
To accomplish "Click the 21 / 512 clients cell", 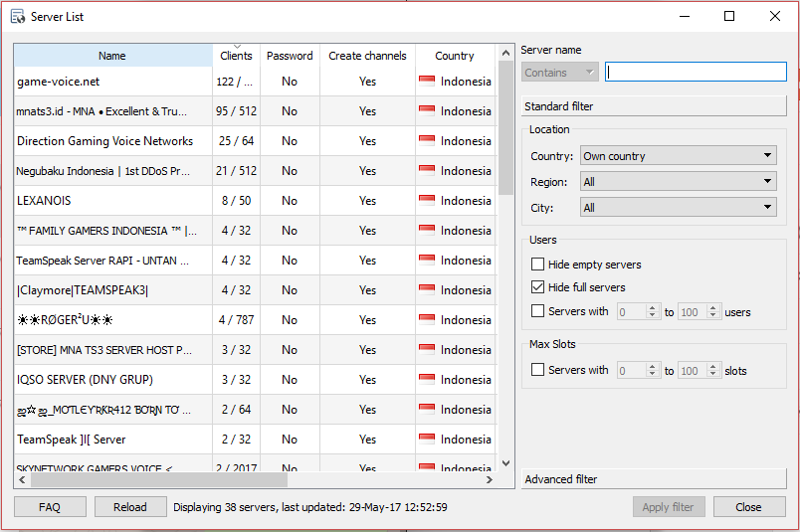I will click(x=236, y=171).
